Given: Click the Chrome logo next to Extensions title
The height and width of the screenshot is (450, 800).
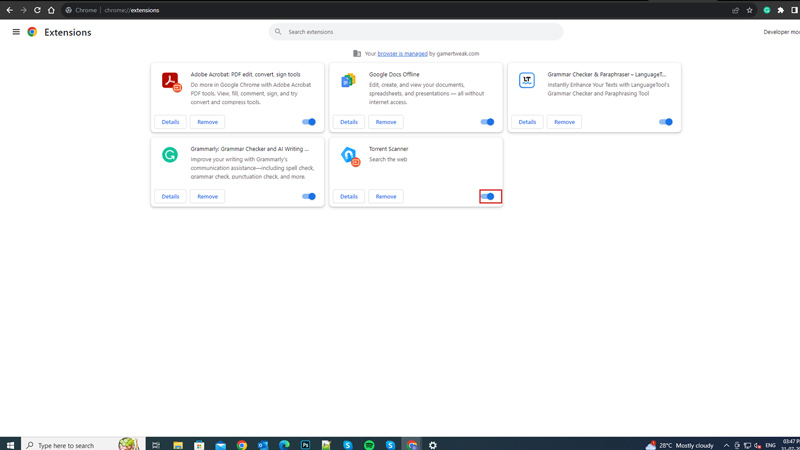Looking at the screenshot, I should pos(32,32).
